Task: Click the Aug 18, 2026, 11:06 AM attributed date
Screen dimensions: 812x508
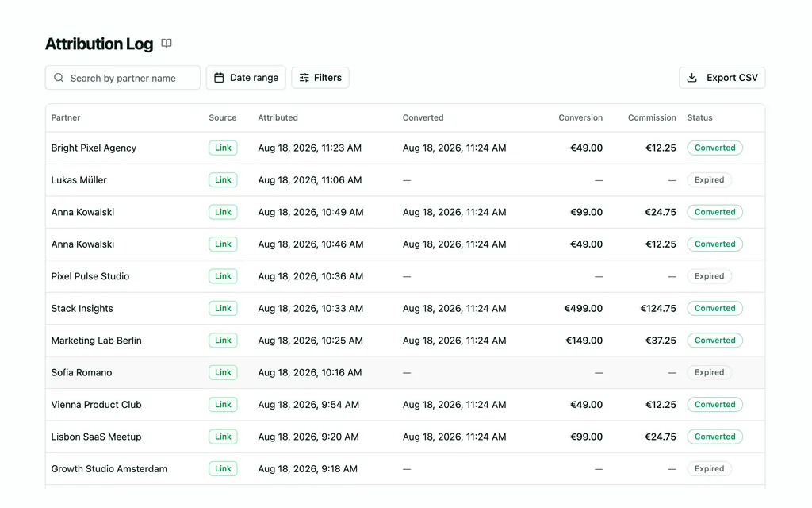Action: coord(310,180)
